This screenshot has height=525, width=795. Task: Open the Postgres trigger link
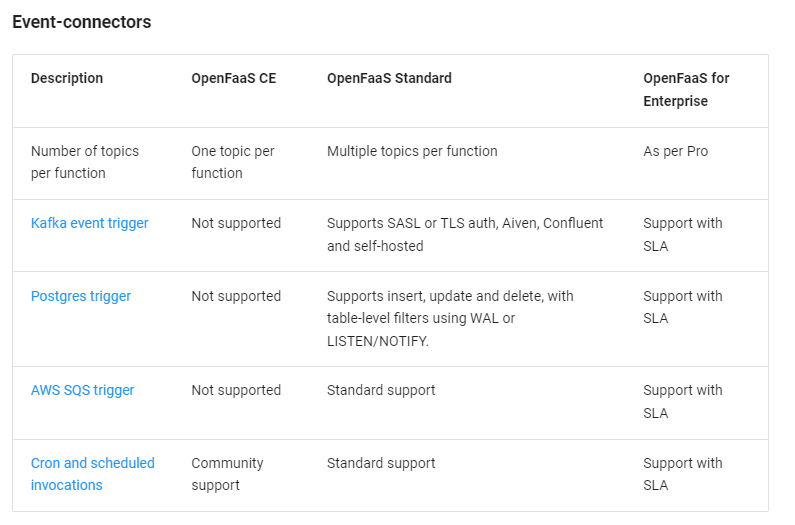[81, 296]
